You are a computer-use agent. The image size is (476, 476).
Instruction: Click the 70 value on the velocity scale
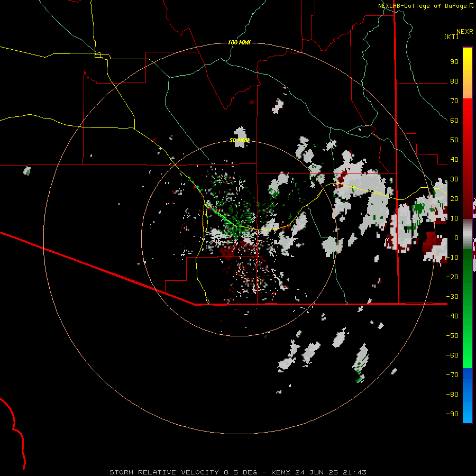pos(454,101)
